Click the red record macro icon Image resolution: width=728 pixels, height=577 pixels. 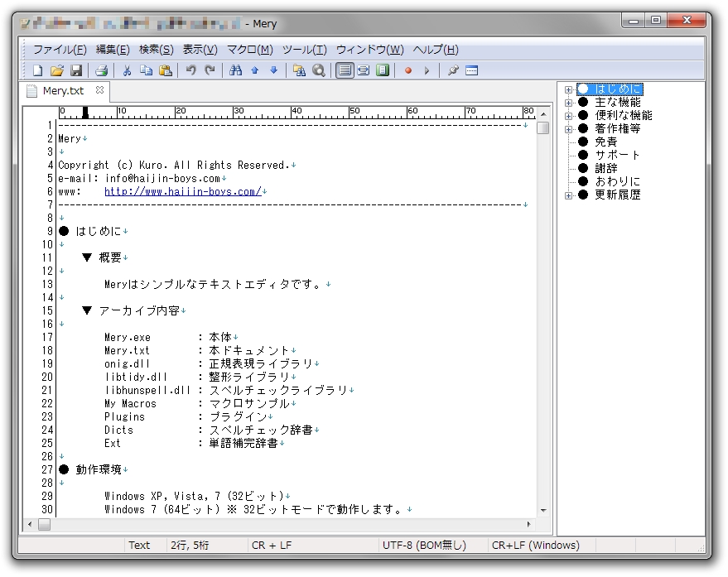coord(408,70)
